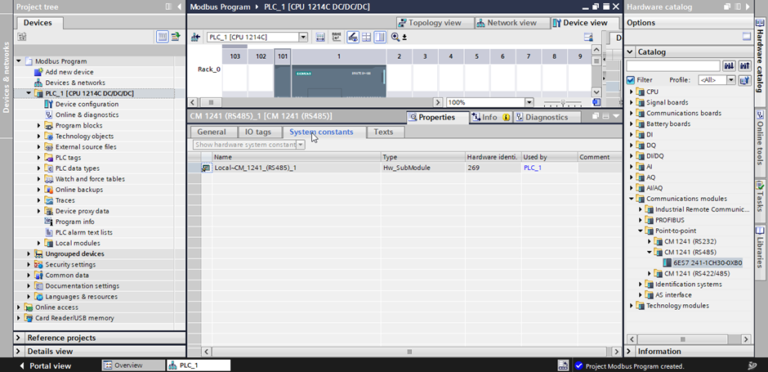Click the go to network view icon in device toolbar
This screenshot has width=768, height=372.
point(196,37)
